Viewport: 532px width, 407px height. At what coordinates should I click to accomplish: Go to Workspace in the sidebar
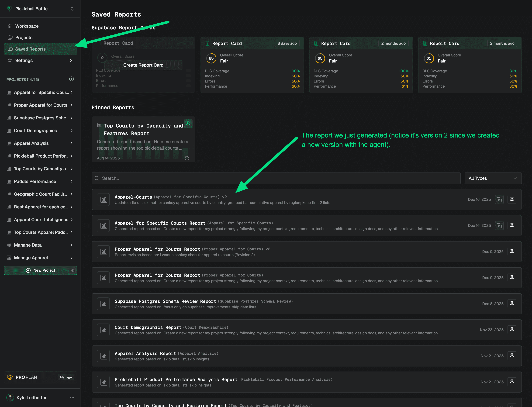[27, 26]
